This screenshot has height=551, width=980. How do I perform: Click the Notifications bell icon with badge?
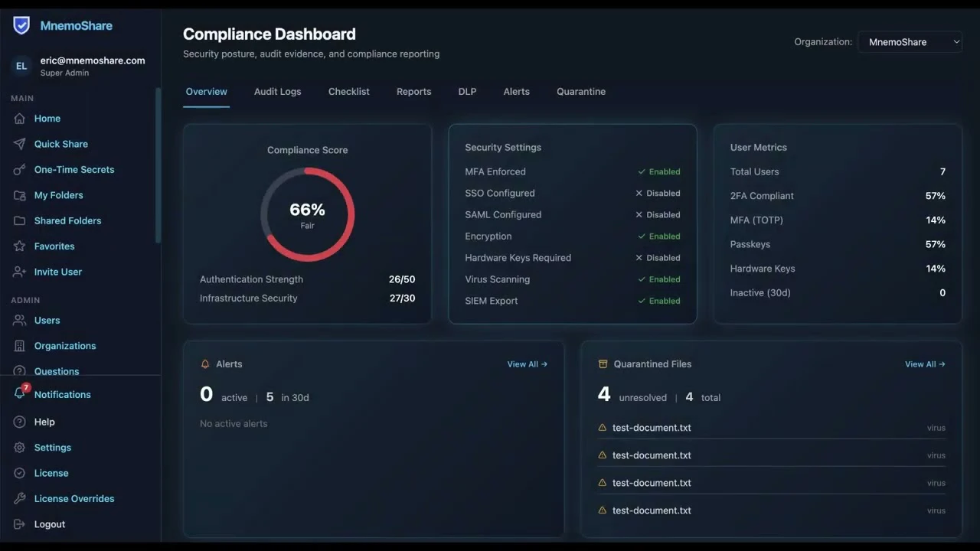(x=21, y=393)
